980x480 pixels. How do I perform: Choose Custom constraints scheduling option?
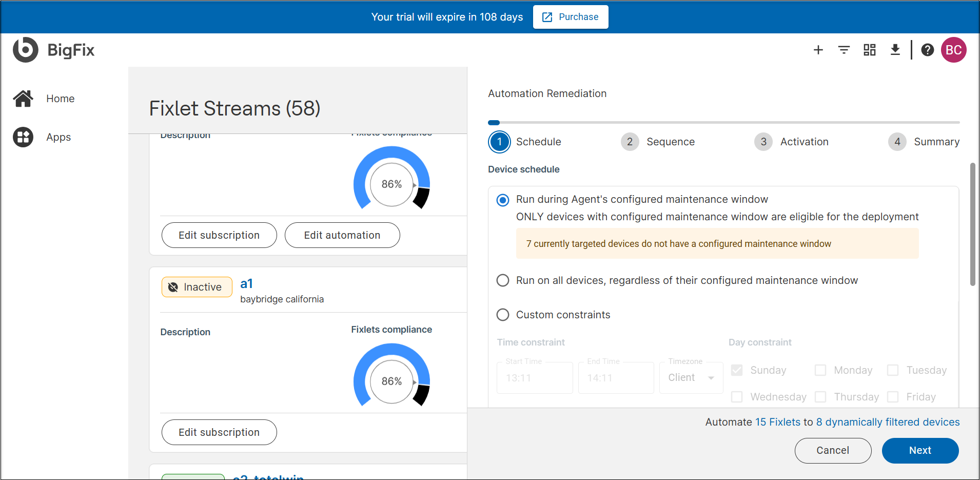[502, 315]
